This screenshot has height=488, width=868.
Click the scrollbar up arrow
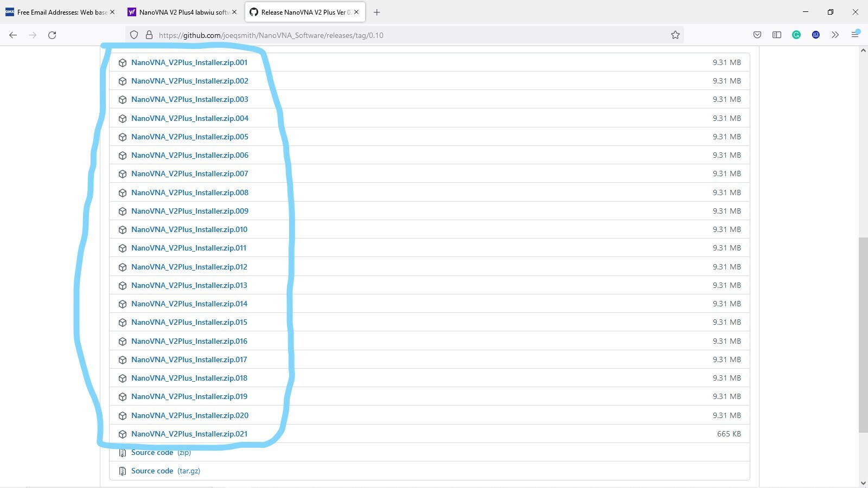coord(863,50)
